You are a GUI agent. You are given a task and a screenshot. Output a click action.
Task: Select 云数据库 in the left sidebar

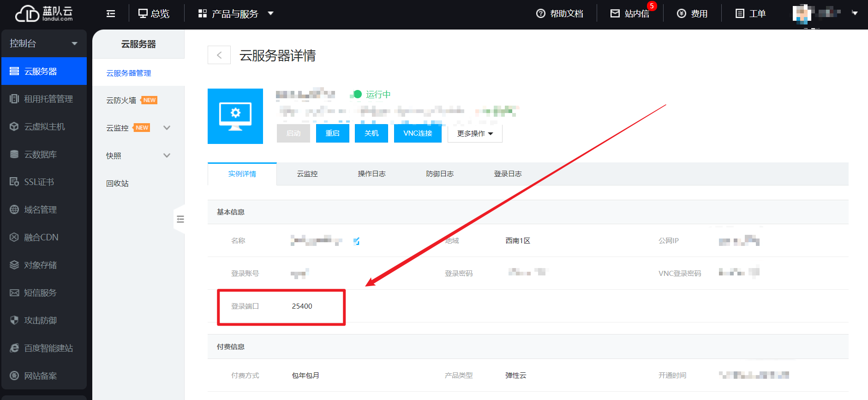point(41,155)
